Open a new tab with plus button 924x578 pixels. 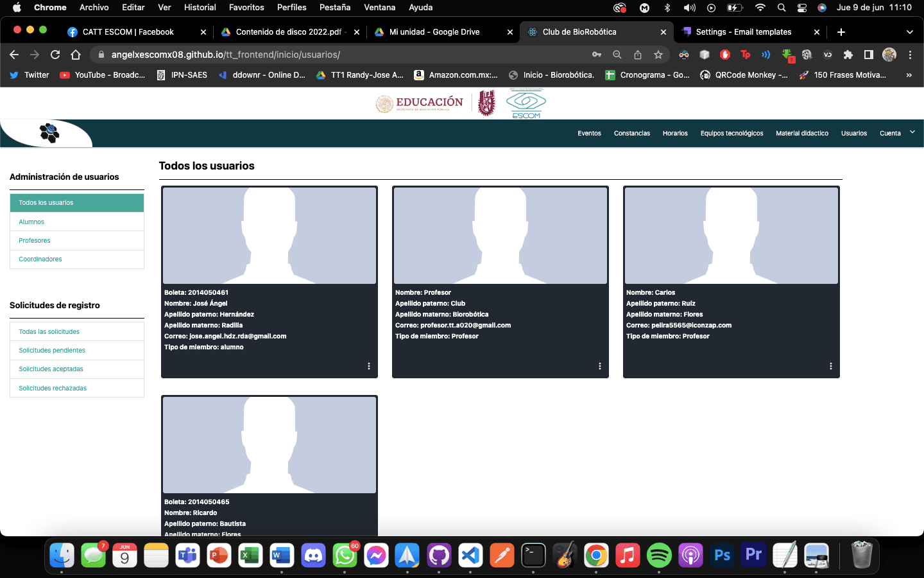pyautogui.click(x=841, y=32)
